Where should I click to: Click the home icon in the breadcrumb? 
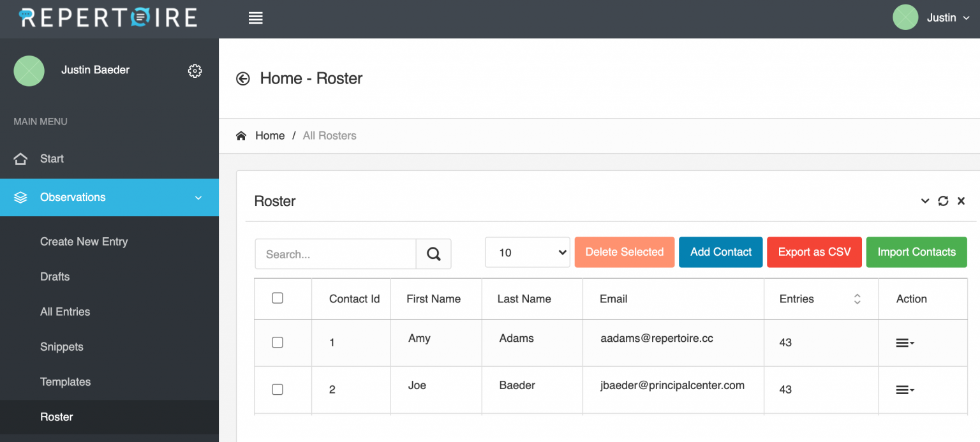[241, 135]
